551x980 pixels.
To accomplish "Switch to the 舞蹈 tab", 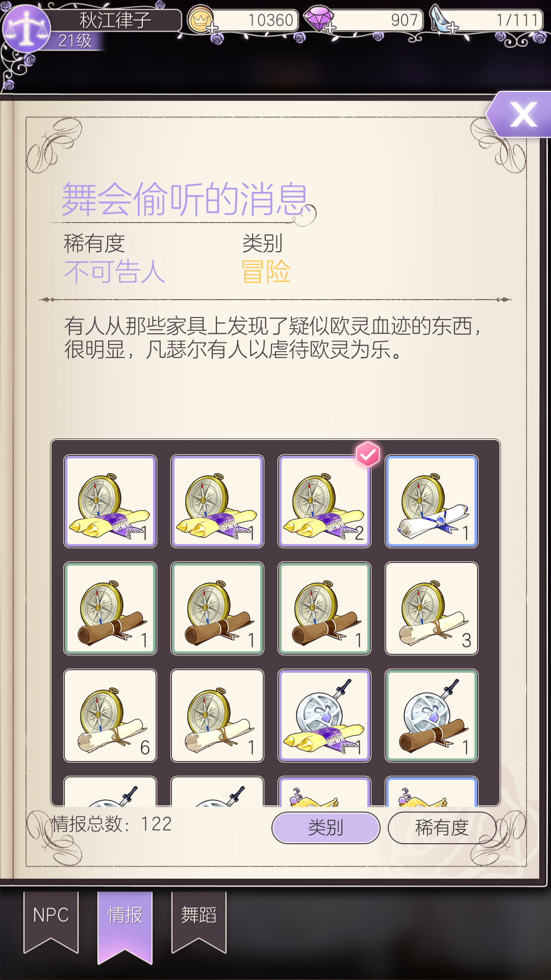I will (199, 920).
